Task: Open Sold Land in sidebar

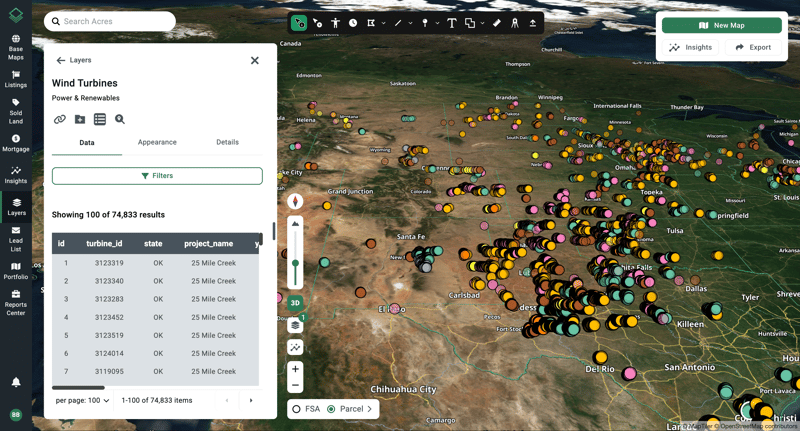Action: pyautogui.click(x=16, y=111)
